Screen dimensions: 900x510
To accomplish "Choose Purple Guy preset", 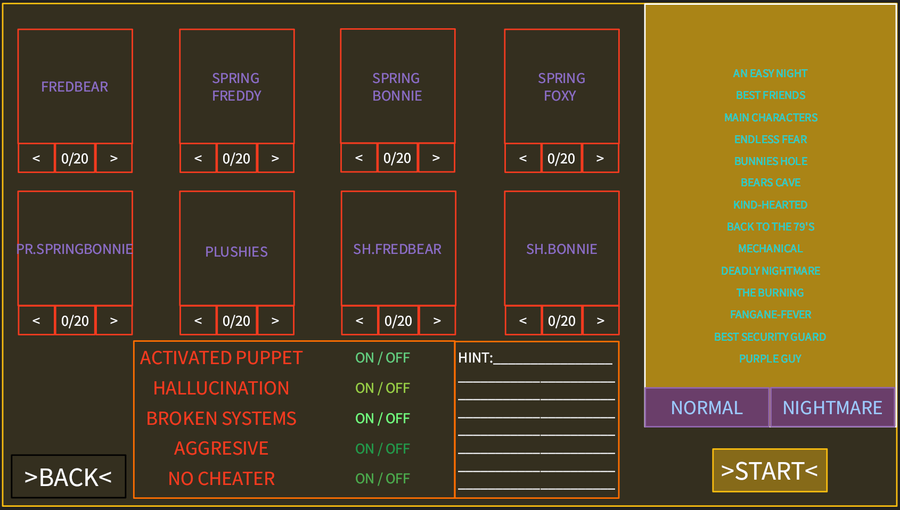I will [x=770, y=359].
